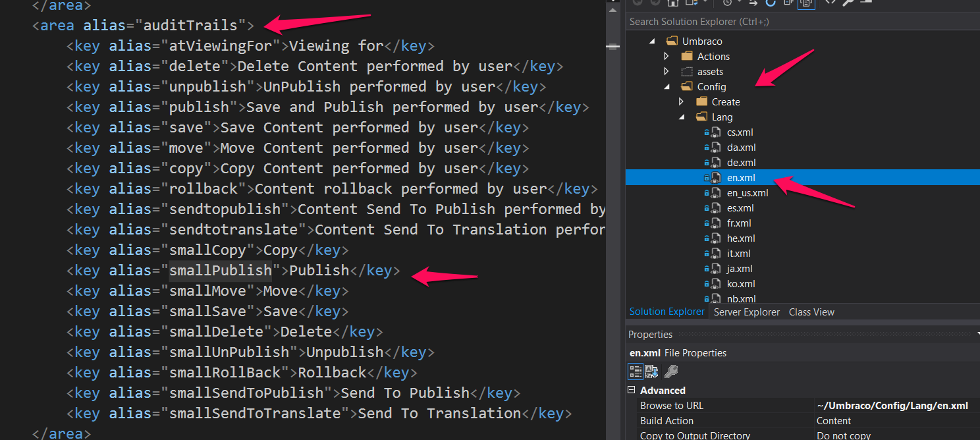980x440 pixels.
Task: Click the "smallUnPublish" key line
Action: tap(250, 352)
